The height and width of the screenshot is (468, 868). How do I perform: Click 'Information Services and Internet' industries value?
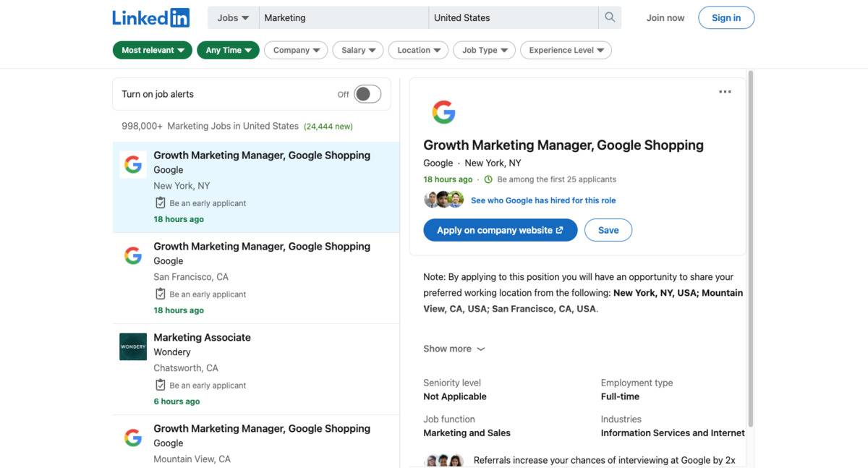[x=673, y=433]
